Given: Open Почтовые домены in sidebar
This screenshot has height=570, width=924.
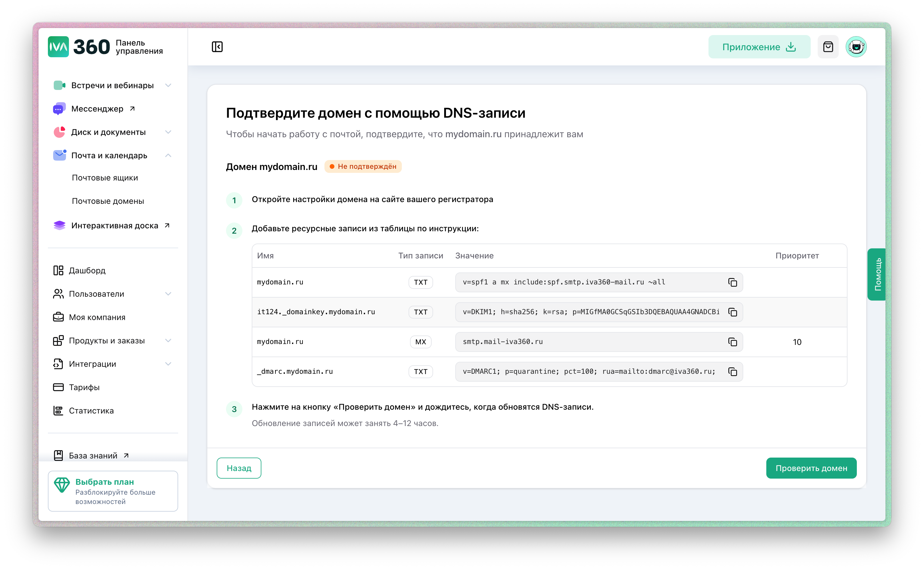Looking at the screenshot, I should tap(108, 201).
